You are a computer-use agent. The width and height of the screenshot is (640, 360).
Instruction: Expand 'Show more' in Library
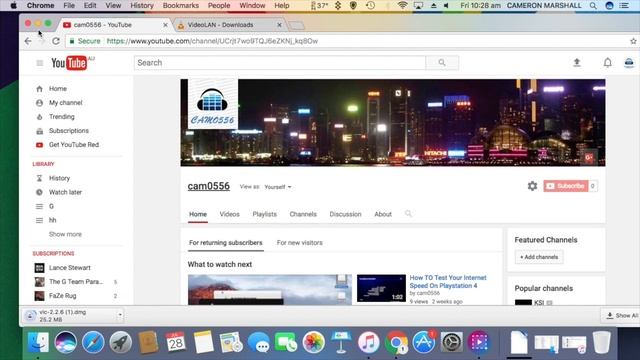pos(65,234)
